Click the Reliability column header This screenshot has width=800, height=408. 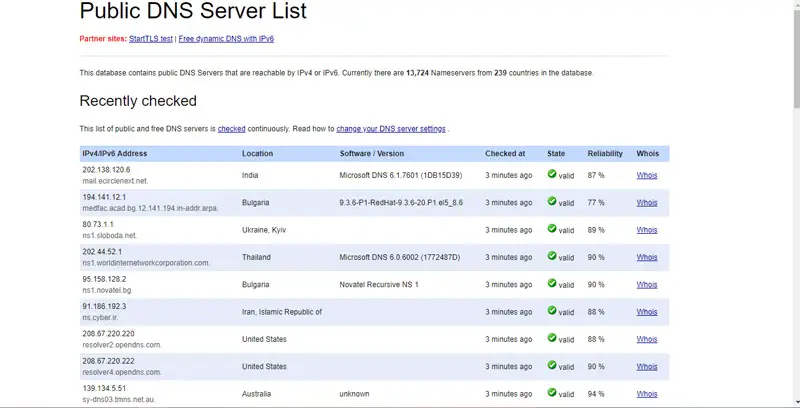click(605, 154)
